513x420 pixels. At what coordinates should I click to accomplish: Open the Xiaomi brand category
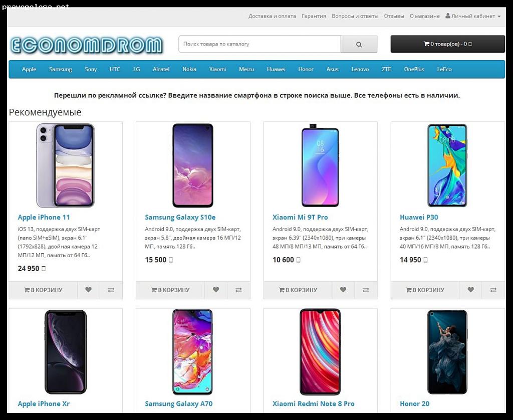217,69
